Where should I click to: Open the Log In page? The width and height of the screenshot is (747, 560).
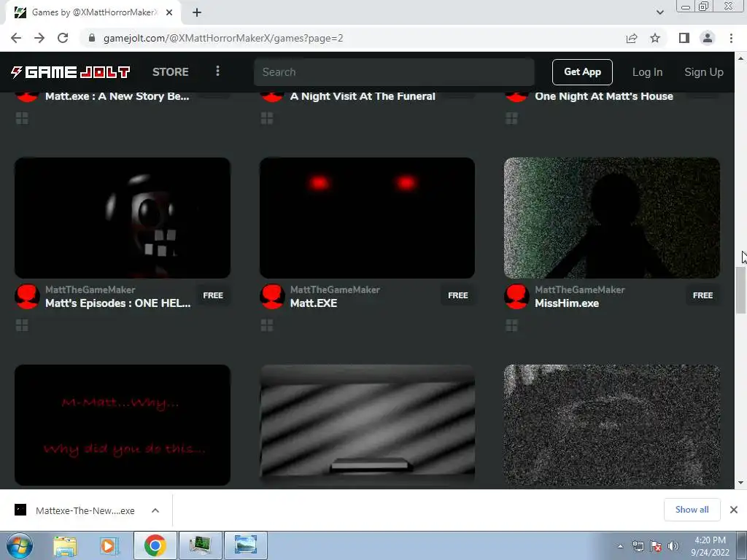(647, 72)
